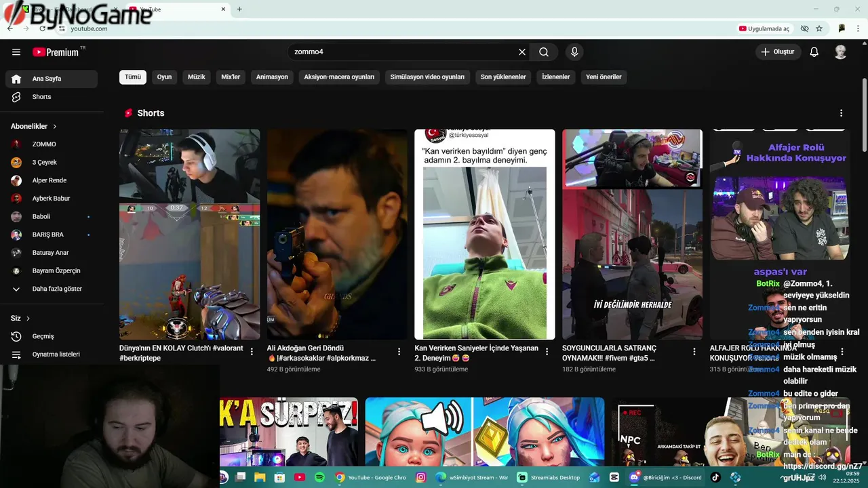
Task: Reload the page in Chrome
Action: (42, 28)
